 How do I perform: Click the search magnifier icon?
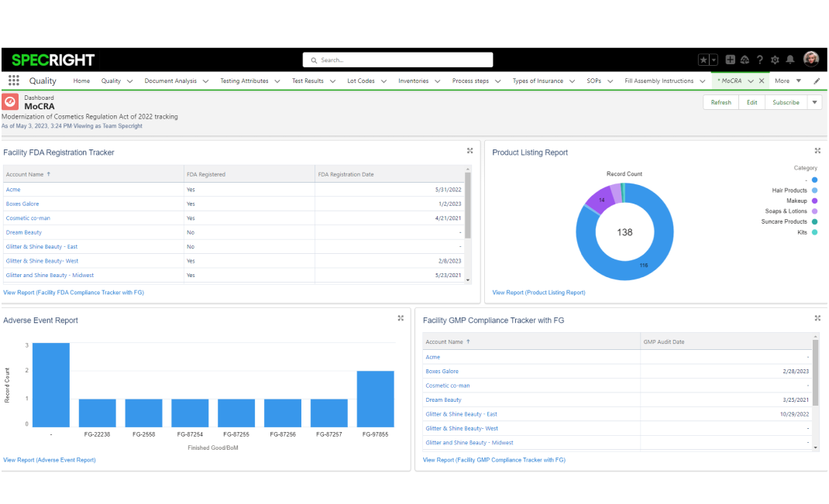[x=314, y=60]
